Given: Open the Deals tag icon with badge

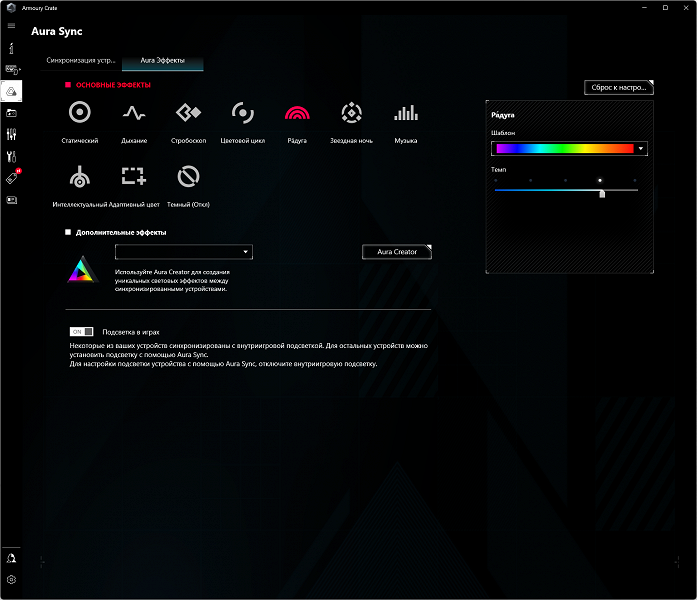Looking at the screenshot, I should click(x=12, y=177).
